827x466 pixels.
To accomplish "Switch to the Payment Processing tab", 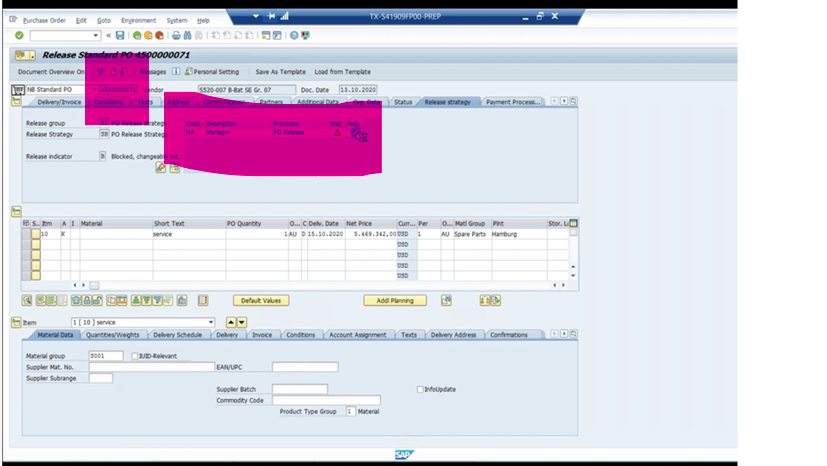I will 513,102.
